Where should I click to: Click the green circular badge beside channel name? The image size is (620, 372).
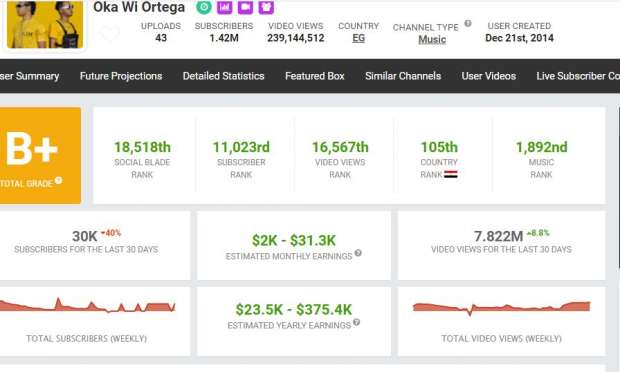(x=204, y=7)
